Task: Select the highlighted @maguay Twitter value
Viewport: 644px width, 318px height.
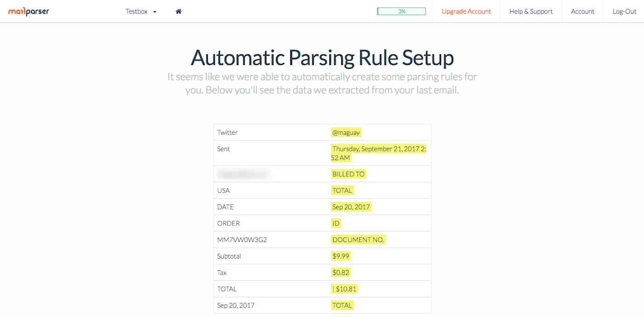Action: pos(346,132)
